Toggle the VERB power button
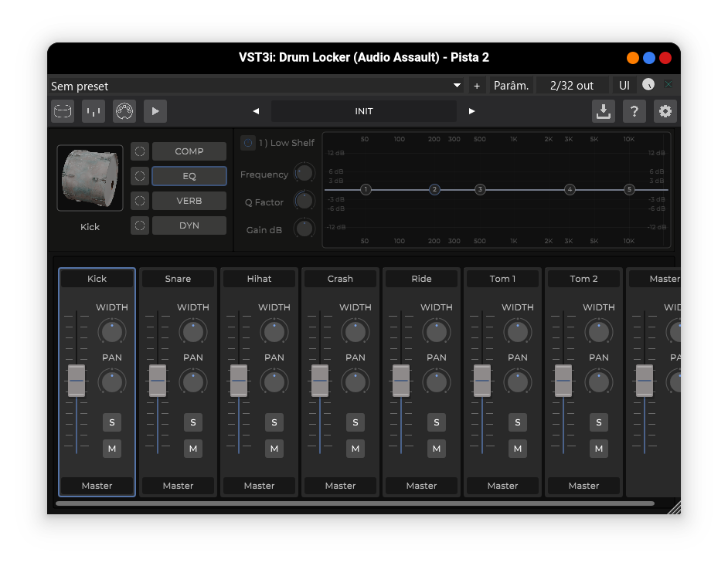Screen dimensions: 728x566 click(140, 201)
